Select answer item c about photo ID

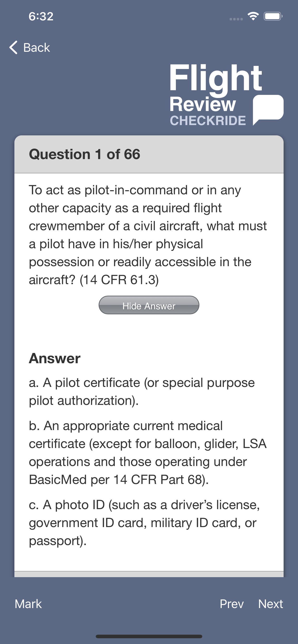pyautogui.click(x=144, y=523)
